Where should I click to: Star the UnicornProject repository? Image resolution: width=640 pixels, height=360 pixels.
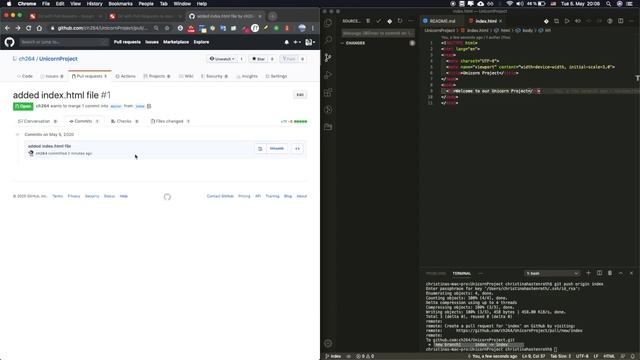click(x=258, y=59)
